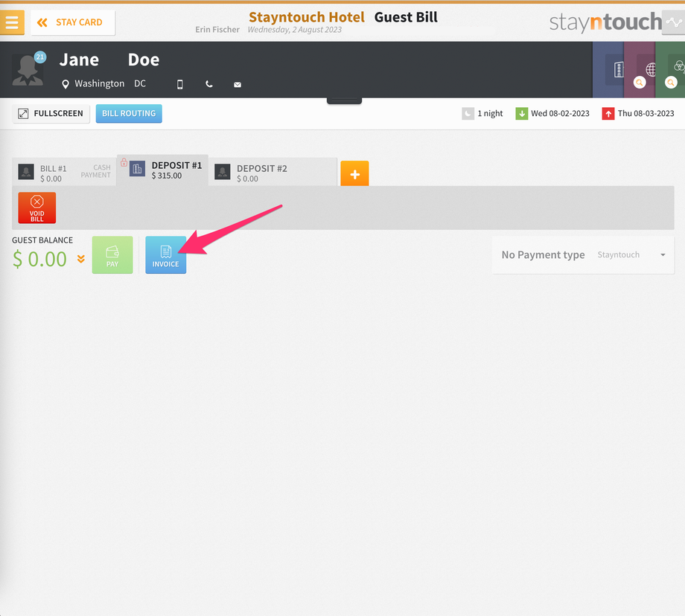The height and width of the screenshot is (616, 685).
Task: Collapse guest card header handle
Action: 344,101
